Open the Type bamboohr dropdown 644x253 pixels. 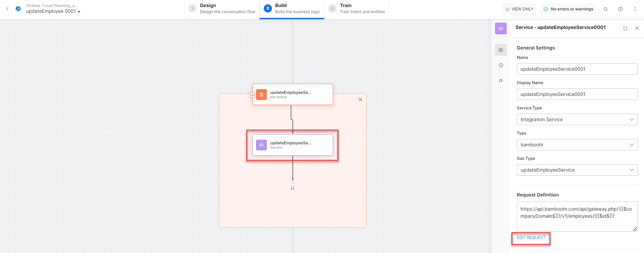(x=577, y=145)
